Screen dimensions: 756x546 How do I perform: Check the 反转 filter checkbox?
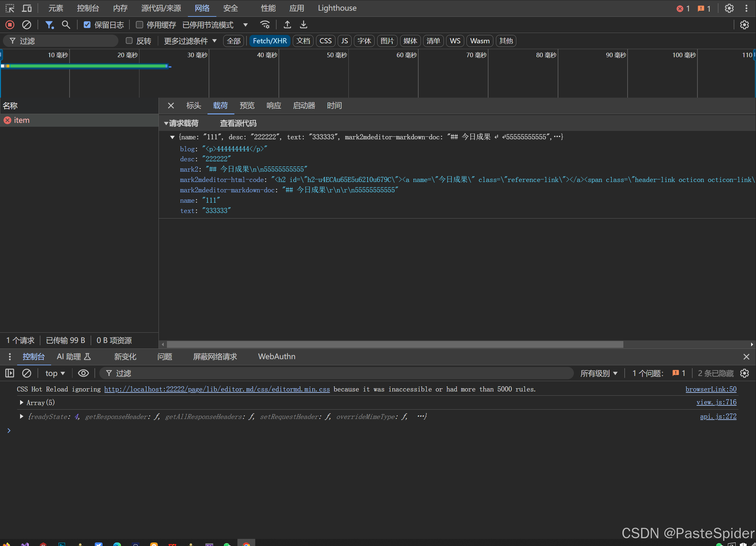[x=129, y=41]
